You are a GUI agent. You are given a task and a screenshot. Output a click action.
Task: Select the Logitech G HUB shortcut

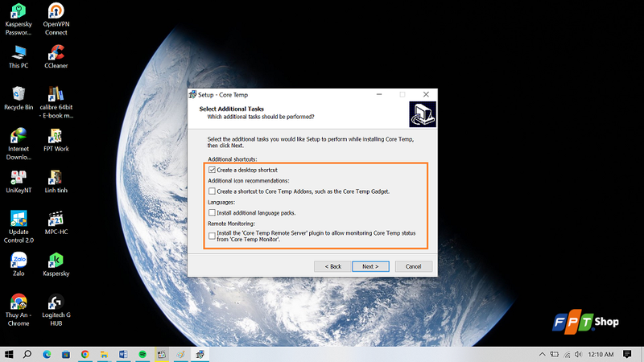tap(56, 311)
